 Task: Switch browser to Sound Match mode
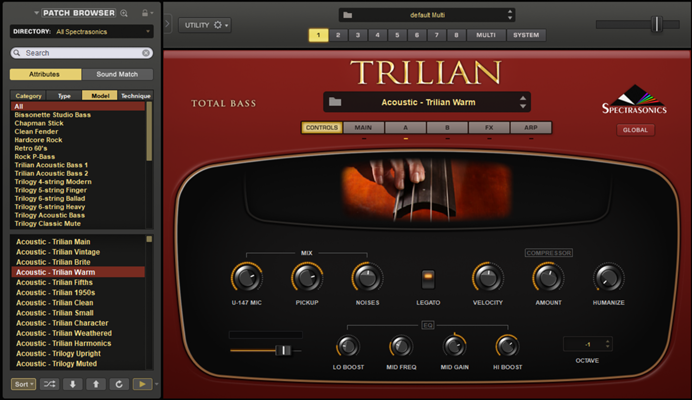[118, 74]
